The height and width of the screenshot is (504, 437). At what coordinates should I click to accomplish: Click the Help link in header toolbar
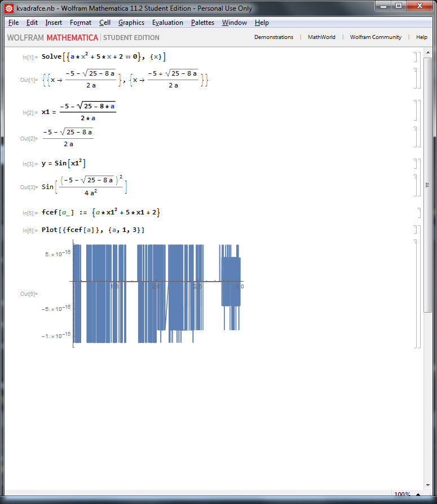[421, 37]
